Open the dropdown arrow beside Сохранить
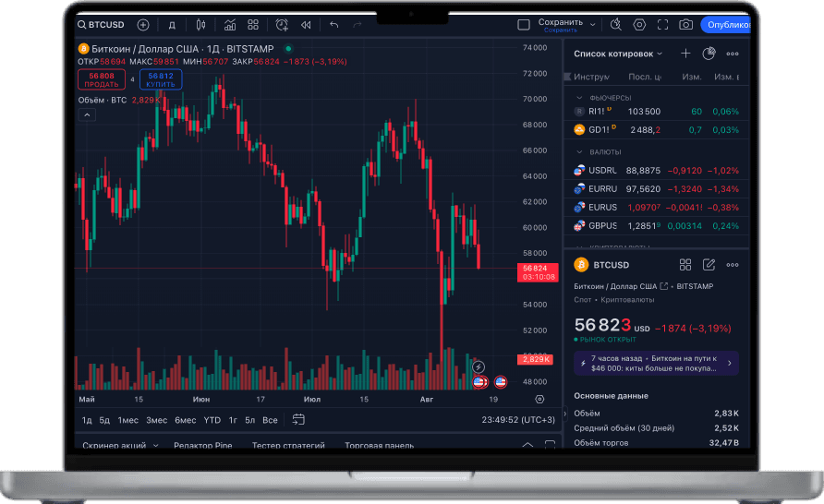Screen dimensions: 824x504 point(593,25)
